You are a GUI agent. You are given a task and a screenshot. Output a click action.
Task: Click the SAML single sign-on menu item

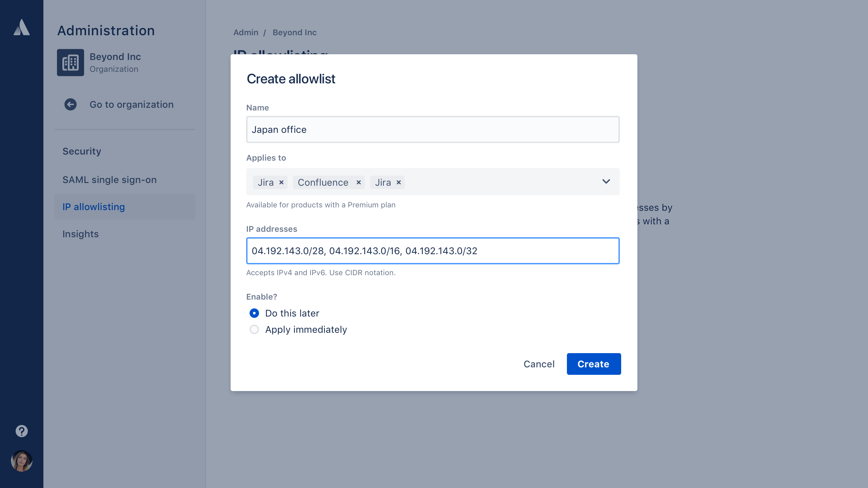pyautogui.click(x=110, y=179)
